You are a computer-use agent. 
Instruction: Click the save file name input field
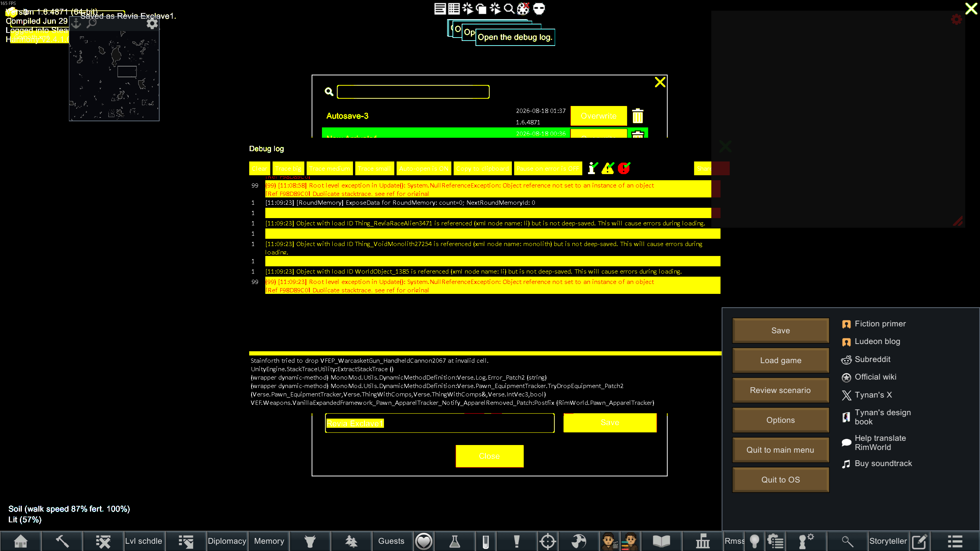[x=439, y=423]
